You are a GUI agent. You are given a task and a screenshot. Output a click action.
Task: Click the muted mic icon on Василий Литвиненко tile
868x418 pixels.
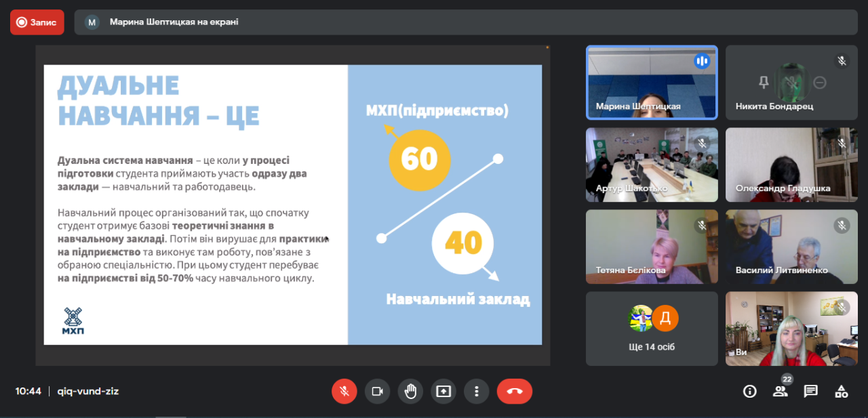842,225
